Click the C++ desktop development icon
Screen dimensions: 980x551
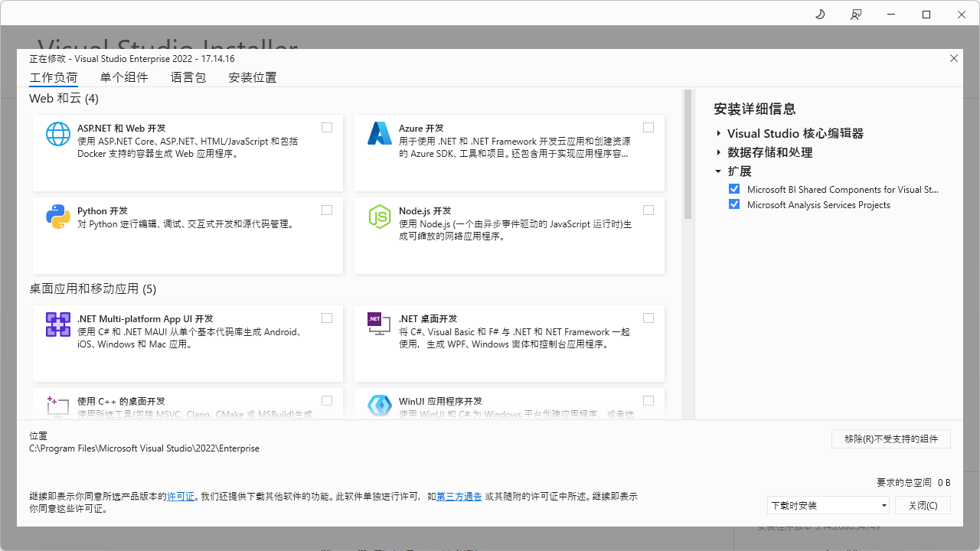58,406
